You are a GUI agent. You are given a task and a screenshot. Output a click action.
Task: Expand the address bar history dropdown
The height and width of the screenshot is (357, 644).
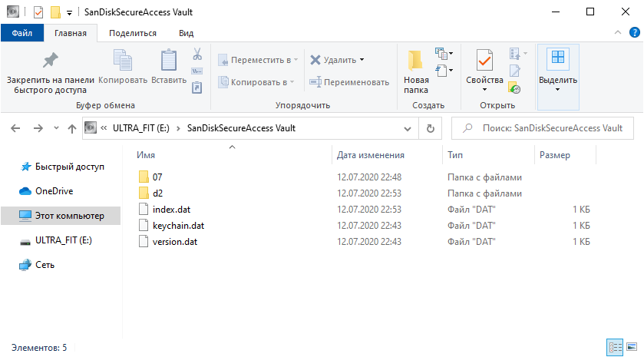[408, 128]
